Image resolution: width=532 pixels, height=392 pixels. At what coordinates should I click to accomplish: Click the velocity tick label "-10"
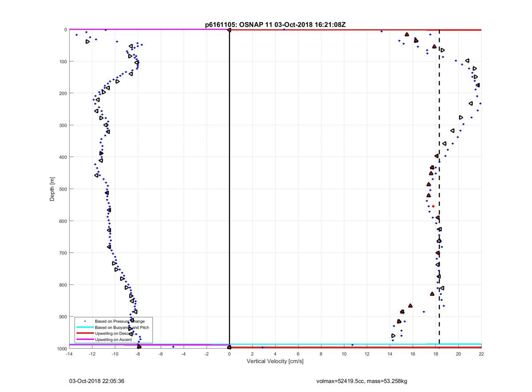click(115, 354)
